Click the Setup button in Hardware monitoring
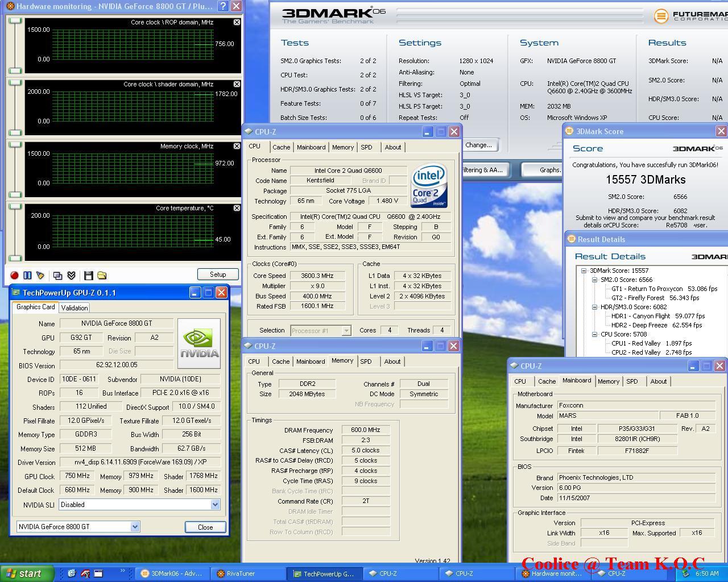Image resolution: width=728 pixels, height=582 pixels. tap(218, 275)
